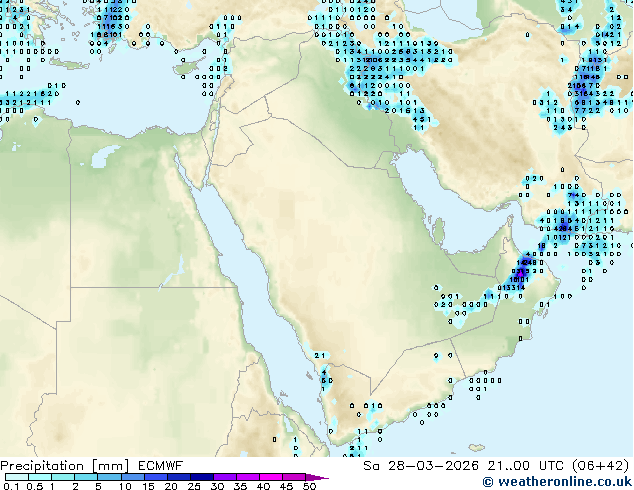The width and height of the screenshot is (634, 490).
Task: Click the "28-03-2026" forecast date
Action: click(433, 466)
